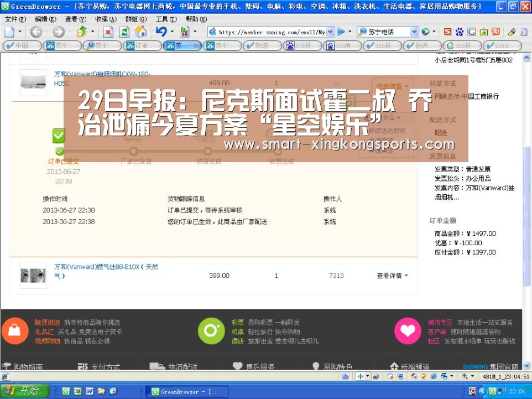The width and height of the screenshot is (532, 399).
Task: Click the highlighter pen toolbar icon
Action: 512,32
